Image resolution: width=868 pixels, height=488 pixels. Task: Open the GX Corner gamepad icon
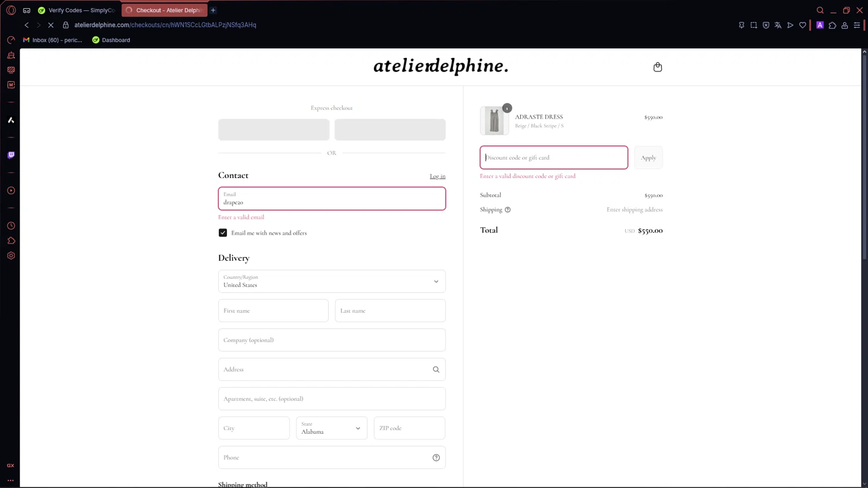(27, 10)
